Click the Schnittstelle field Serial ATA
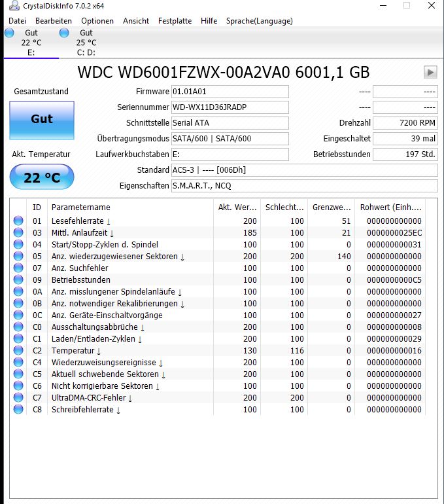The image size is (444, 504). point(230,123)
